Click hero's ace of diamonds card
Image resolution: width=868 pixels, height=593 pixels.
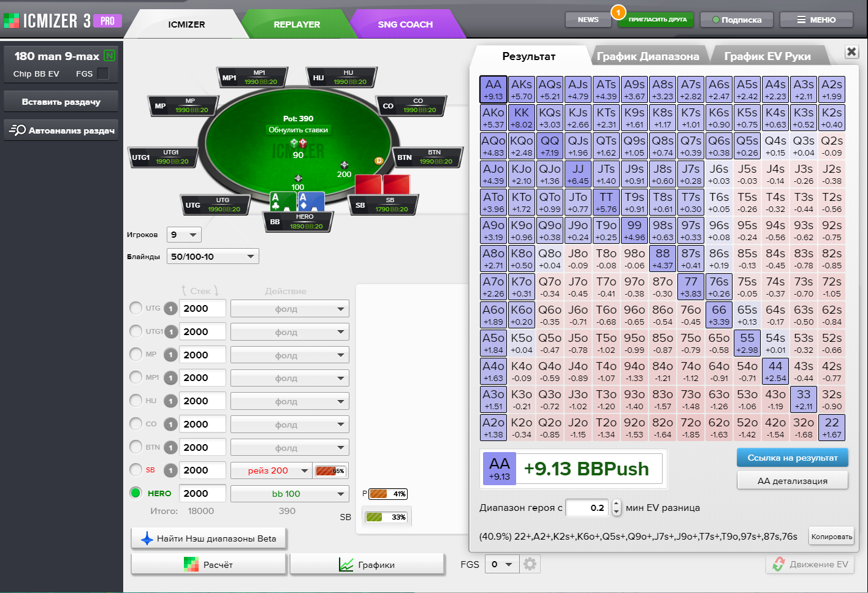311,201
